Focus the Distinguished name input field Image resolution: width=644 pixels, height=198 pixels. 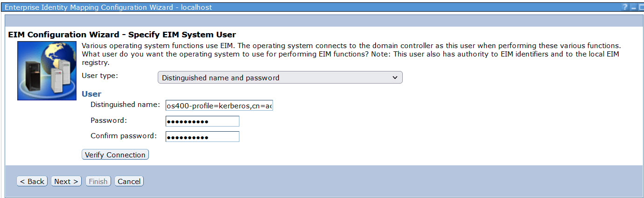click(219, 106)
